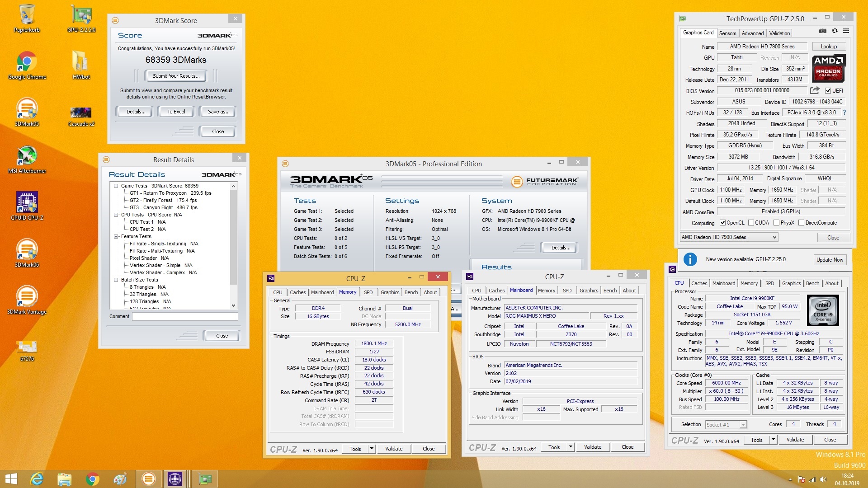Click the Result Details scrollbar up arrow
This screenshot has width=868, height=488.
pos(233,186)
